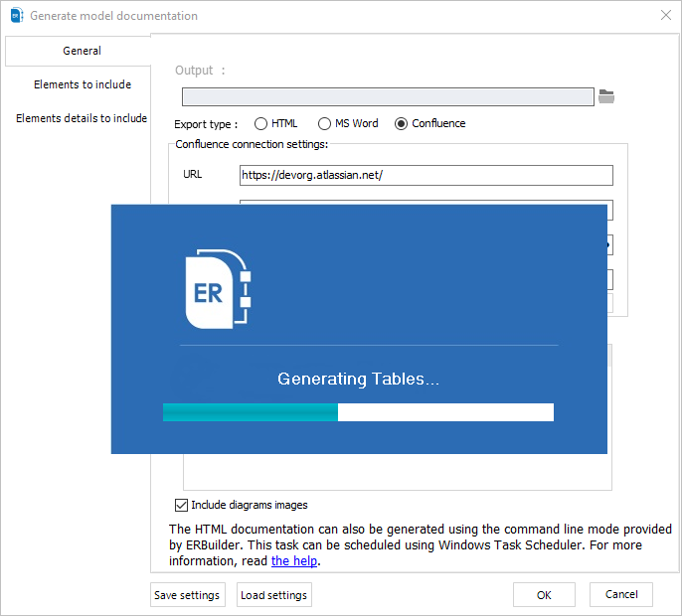This screenshot has height=616, width=682.
Task: Click the Load settings button
Action: (274, 595)
